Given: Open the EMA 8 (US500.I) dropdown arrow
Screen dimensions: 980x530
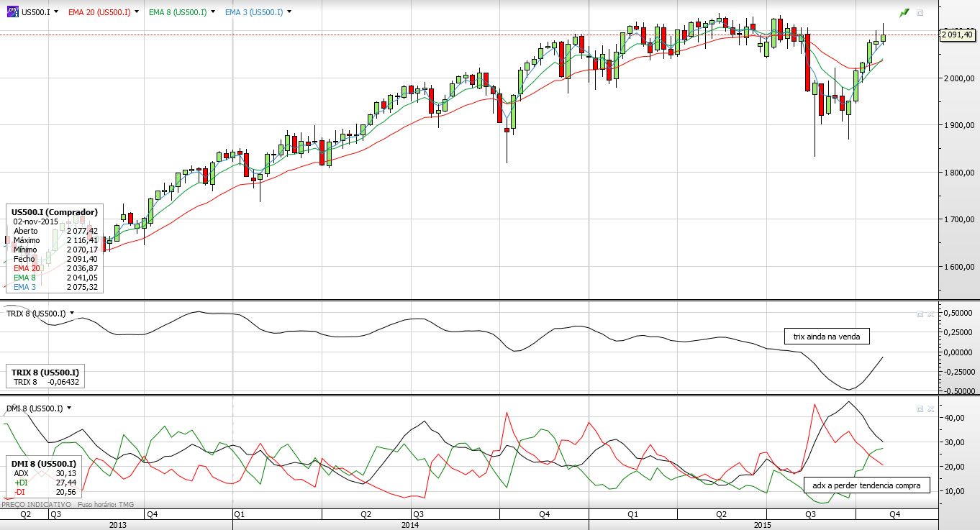Looking at the screenshot, I should (214, 13).
